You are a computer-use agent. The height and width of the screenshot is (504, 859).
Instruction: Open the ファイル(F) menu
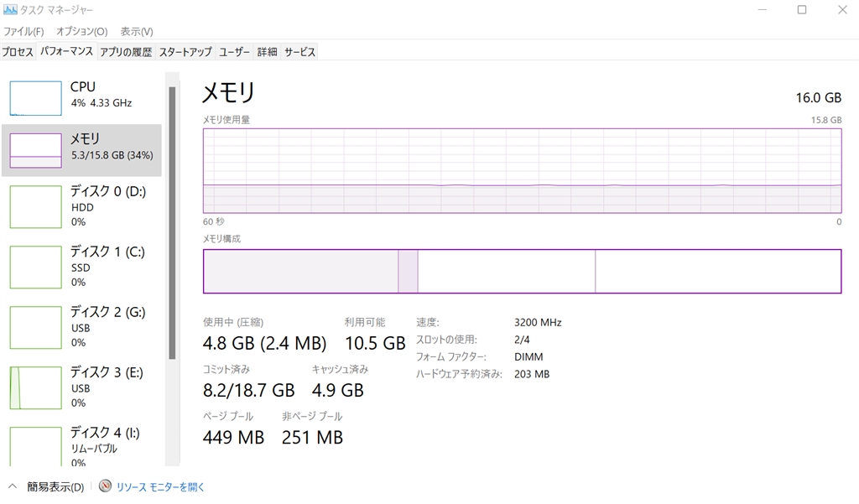(x=23, y=31)
